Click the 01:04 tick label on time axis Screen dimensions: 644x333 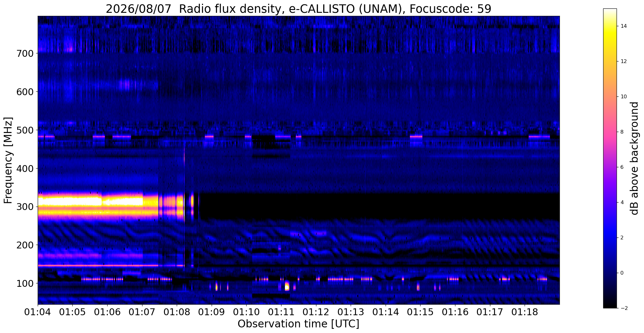click(x=38, y=312)
